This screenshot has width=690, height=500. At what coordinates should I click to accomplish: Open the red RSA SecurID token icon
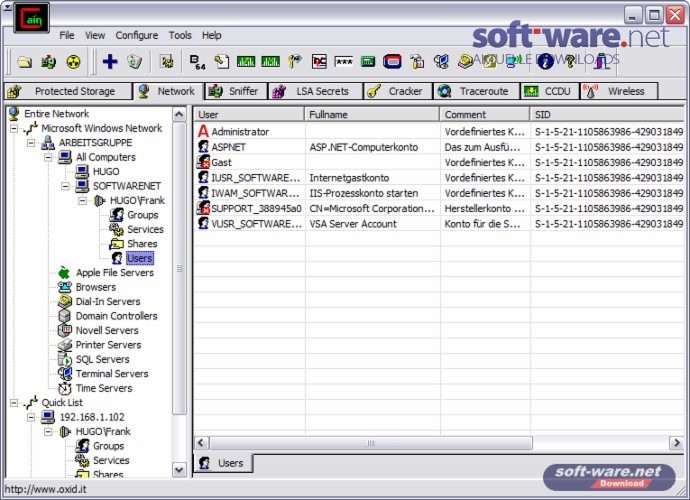(x=392, y=62)
